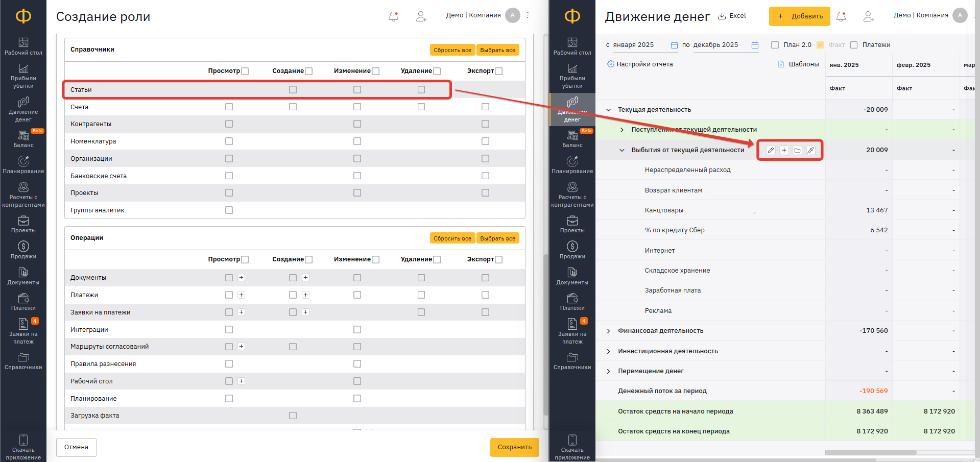Image resolution: width=980 pixels, height=462 pixels.
Task: Expand Инвестиционная деятельность row
Action: coord(608,351)
